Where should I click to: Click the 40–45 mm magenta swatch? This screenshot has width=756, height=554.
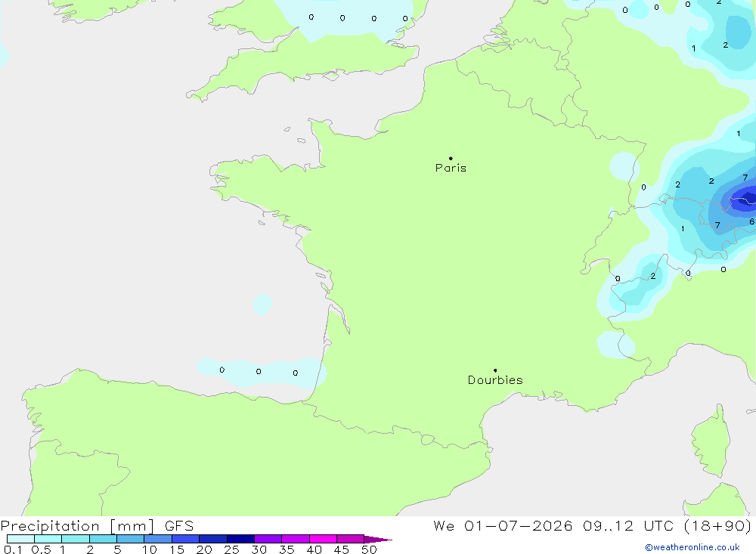click(x=323, y=539)
